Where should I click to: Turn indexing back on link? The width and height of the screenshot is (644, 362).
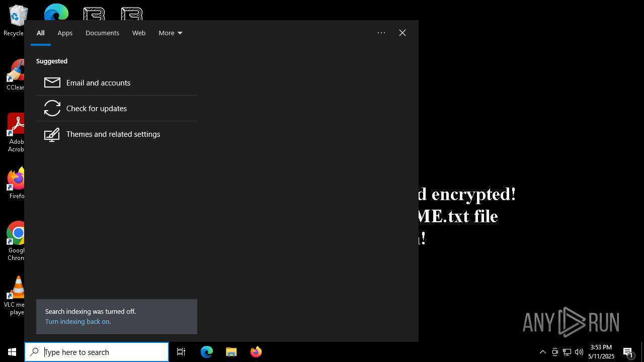[78, 321]
